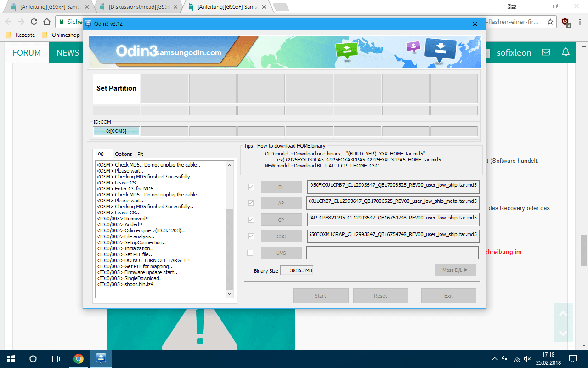The image size is (588, 368).
Task: Open the website messages envelope icon
Action: tap(546, 52)
